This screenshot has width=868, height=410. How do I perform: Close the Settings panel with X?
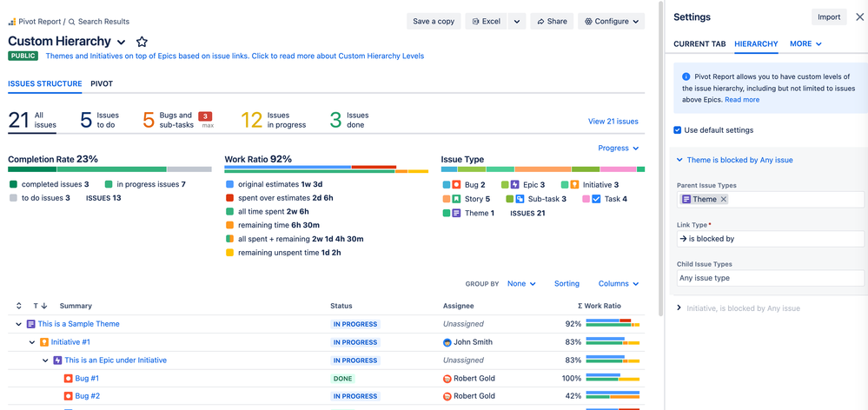859,17
